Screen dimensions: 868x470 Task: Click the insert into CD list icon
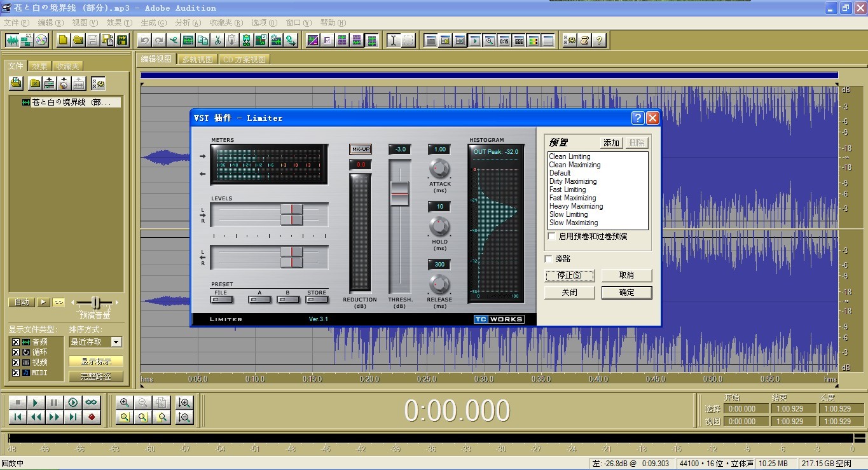pos(64,83)
